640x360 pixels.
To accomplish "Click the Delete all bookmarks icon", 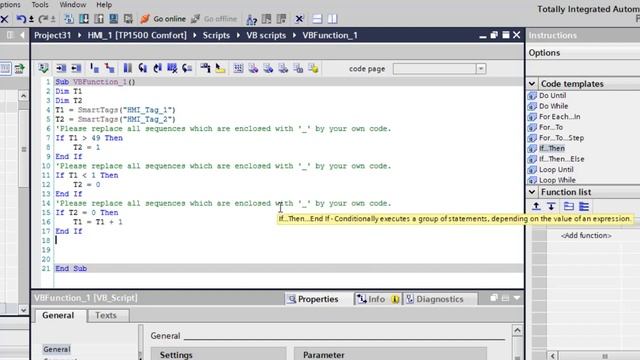I will point(172,68).
